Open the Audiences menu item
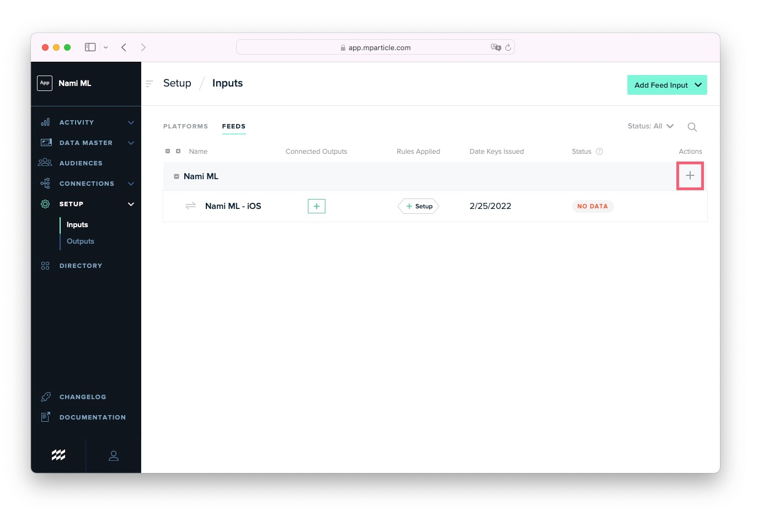Image resolution: width=758 pixels, height=532 pixels. click(81, 163)
